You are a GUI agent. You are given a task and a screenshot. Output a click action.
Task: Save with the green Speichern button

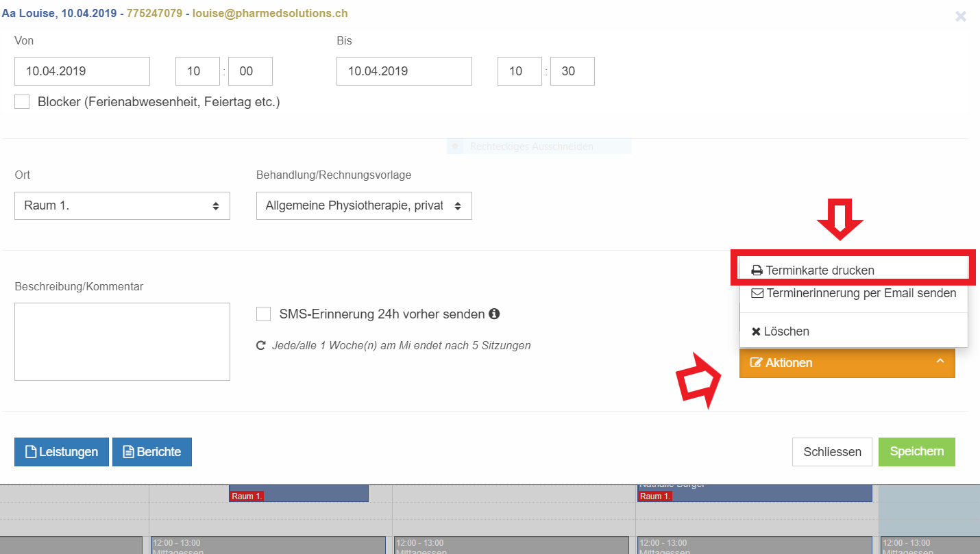[x=917, y=452]
